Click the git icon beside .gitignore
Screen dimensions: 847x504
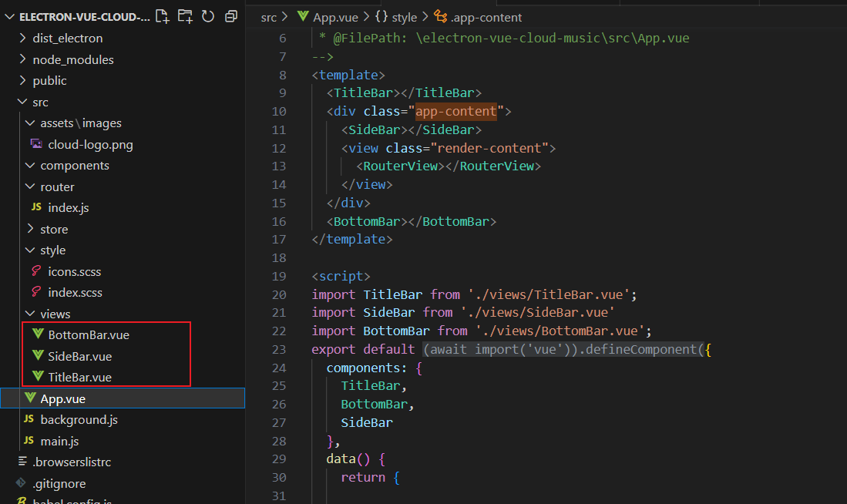click(x=21, y=482)
